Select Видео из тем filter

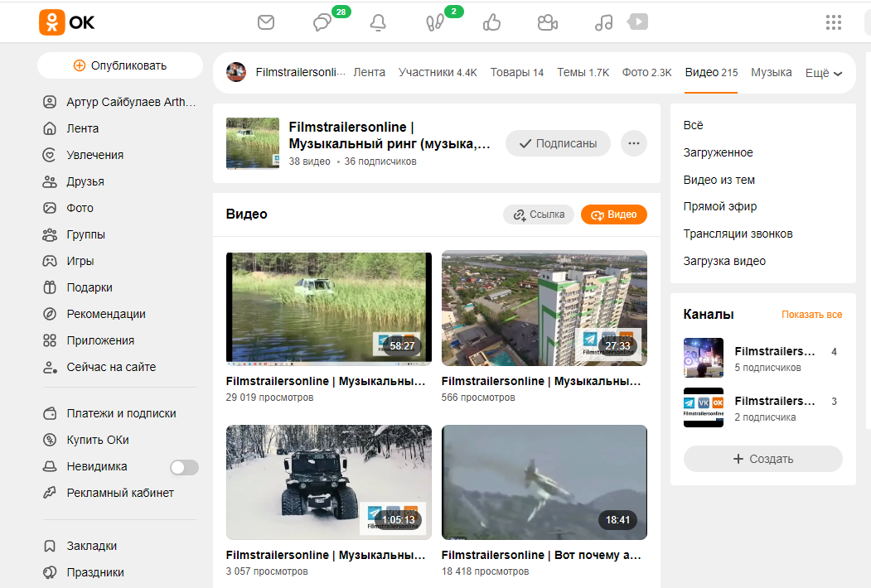point(719,180)
